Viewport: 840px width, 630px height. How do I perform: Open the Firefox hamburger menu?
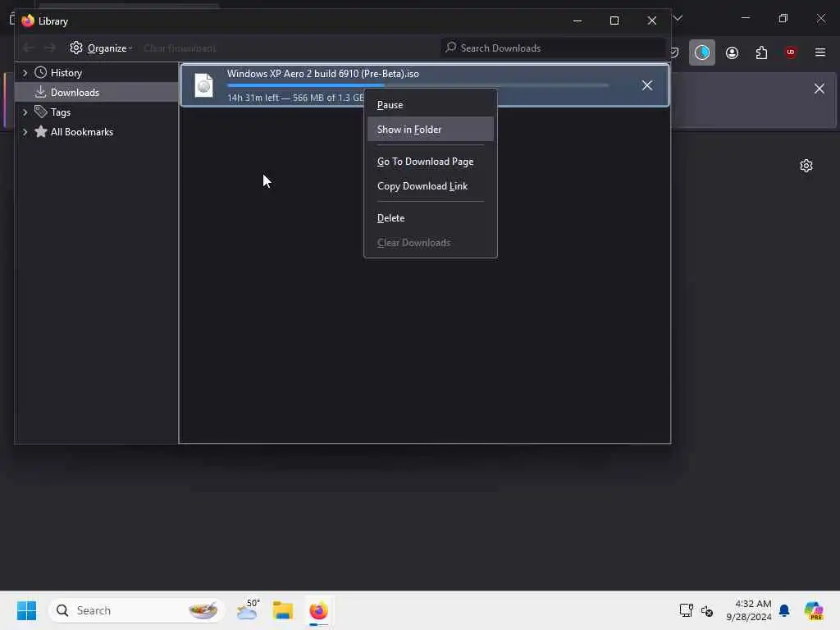click(820, 52)
